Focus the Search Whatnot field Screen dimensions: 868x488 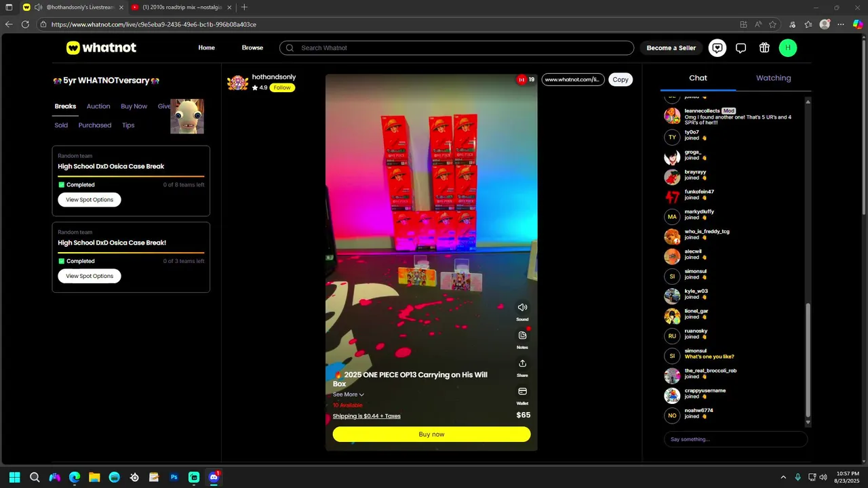tap(456, 47)
